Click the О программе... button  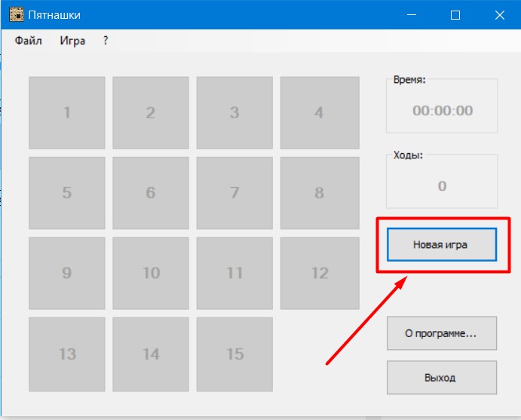coord(442,333)
